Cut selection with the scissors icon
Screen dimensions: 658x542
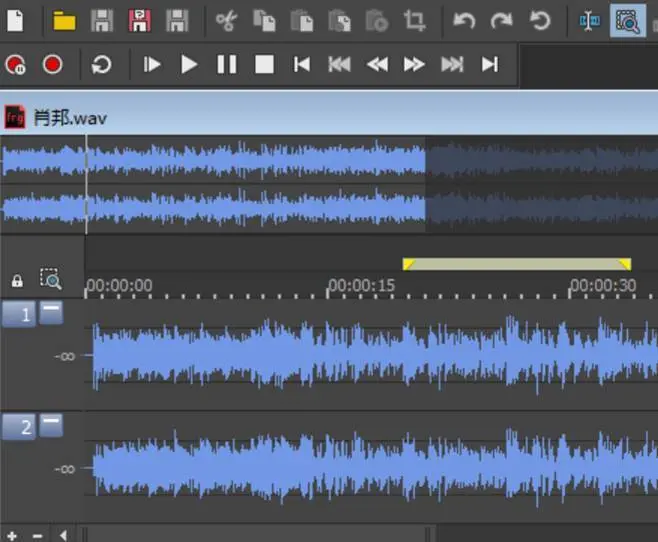click(x=226, y=21)
